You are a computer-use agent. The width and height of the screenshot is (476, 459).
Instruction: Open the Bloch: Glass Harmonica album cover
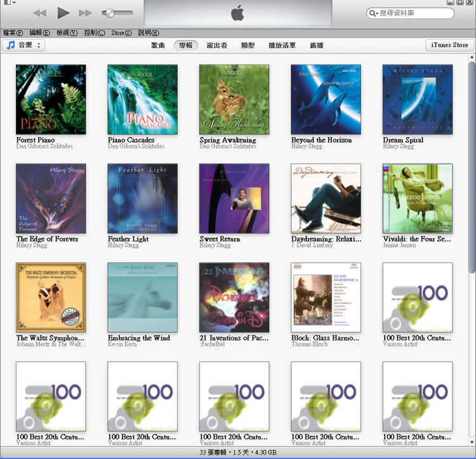click(x=326, y=297)
